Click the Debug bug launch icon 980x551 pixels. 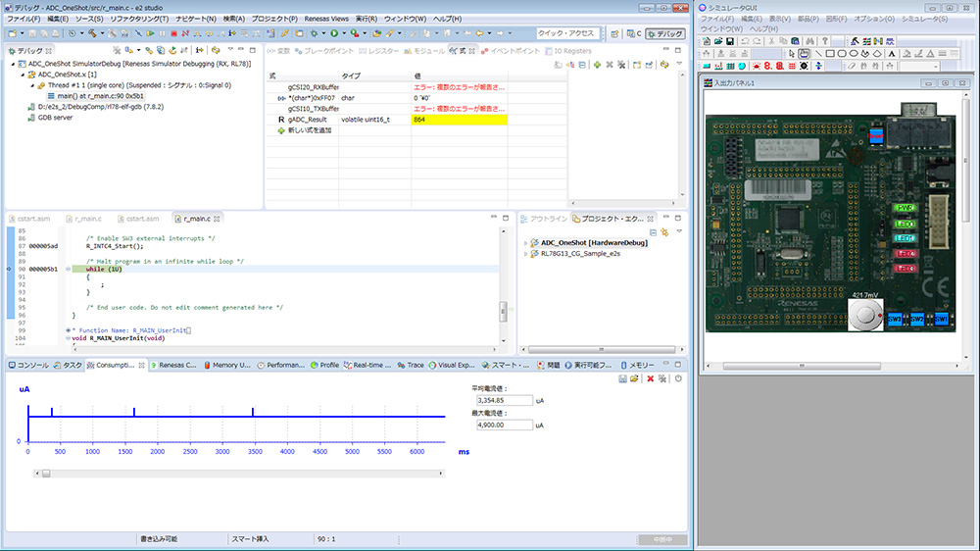[x=314, y=33]
